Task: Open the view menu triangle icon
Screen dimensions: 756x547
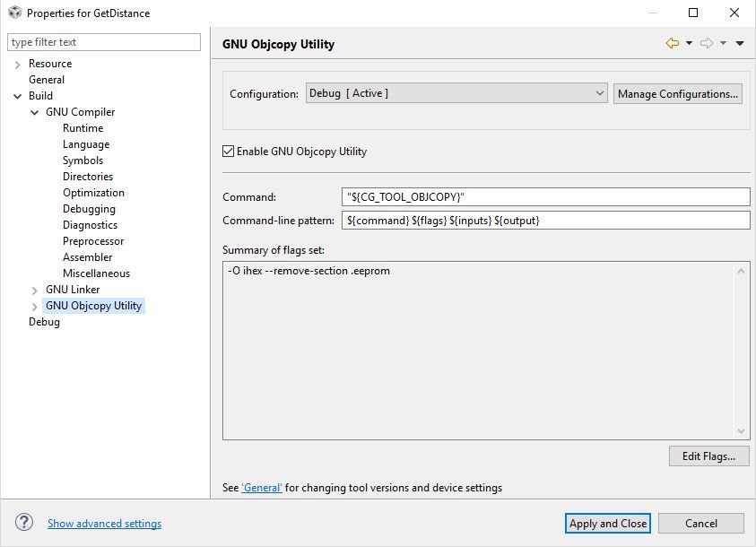Action: pyautogui.click(x=740, y=43)
